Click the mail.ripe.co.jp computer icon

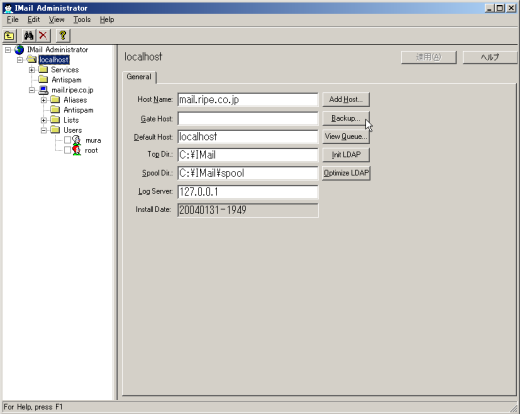pos(43,90)
